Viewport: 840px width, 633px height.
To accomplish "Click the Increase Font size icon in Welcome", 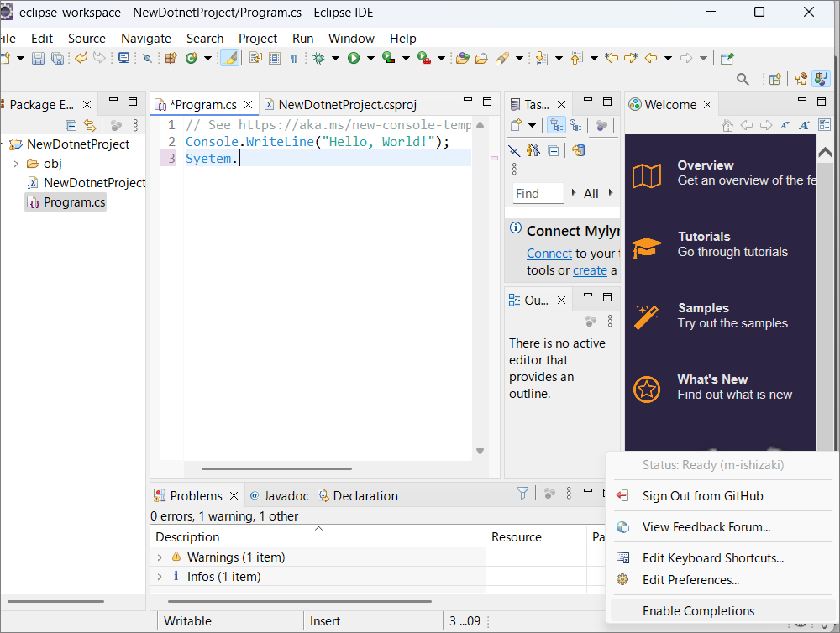I will point(804,125).
